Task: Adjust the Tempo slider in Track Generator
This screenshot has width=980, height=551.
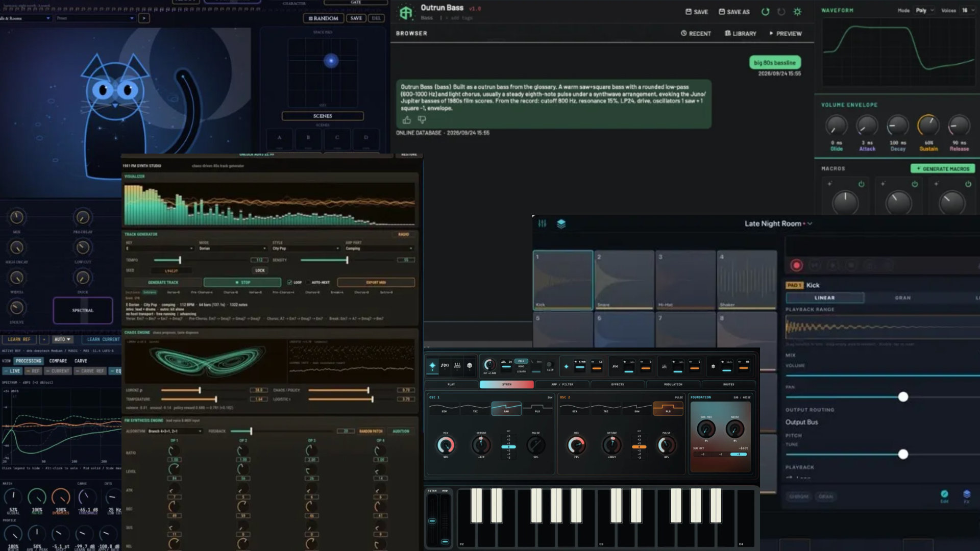Action: point(179,260)
